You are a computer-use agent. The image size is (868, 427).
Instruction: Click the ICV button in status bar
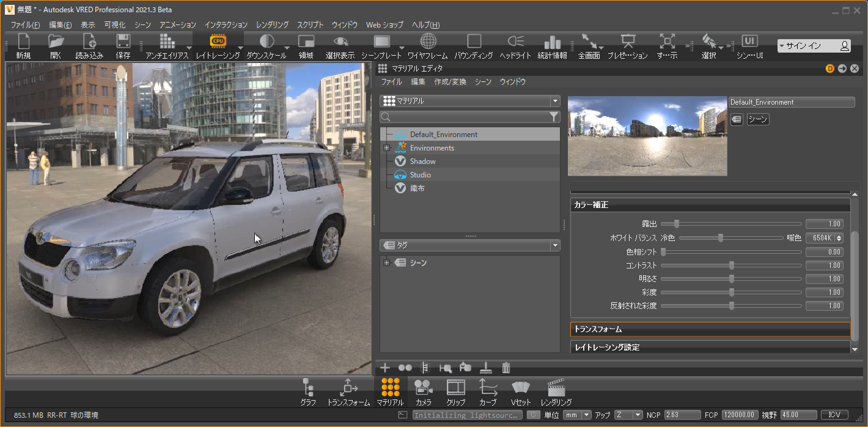tap(834, 415)
